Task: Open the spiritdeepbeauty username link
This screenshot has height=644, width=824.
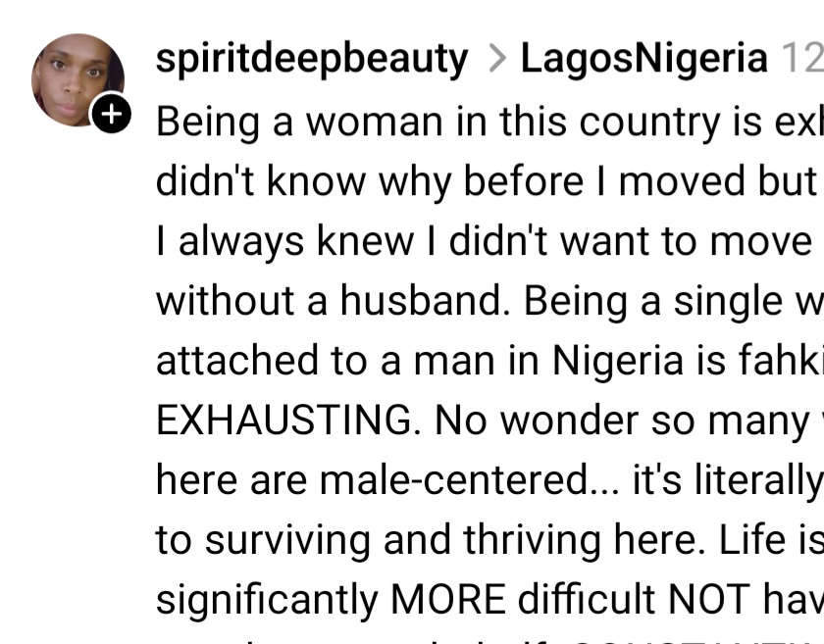Action: (x=312, y=60)
